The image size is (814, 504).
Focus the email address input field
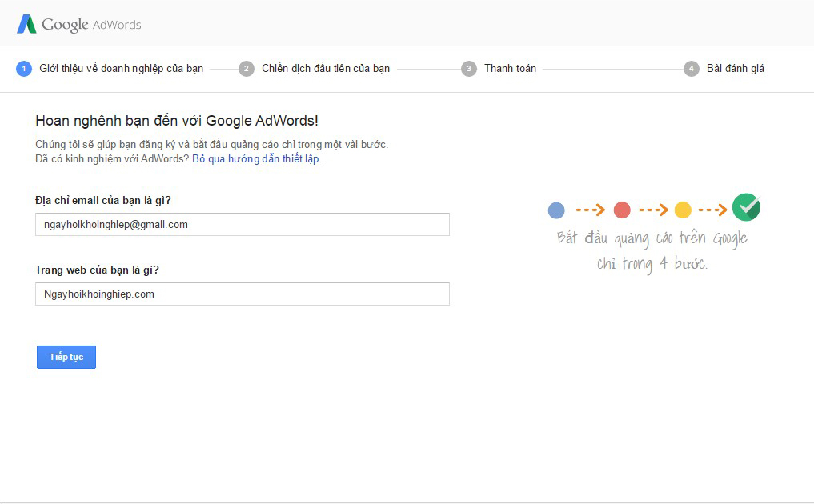click(243, 225)
